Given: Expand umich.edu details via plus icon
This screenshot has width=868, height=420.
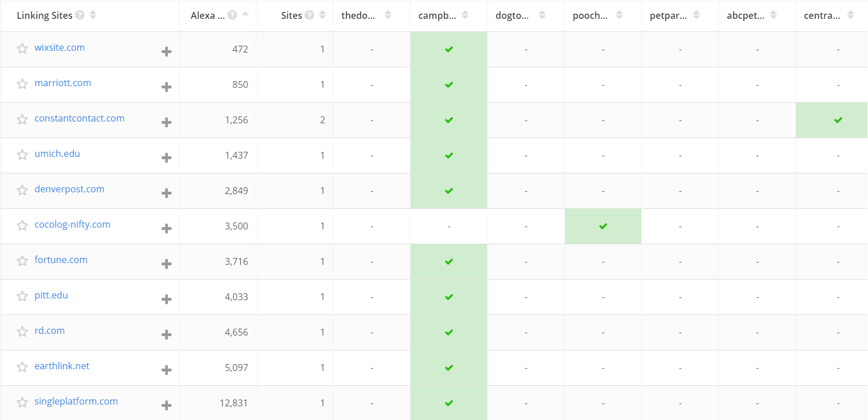Looking at the screenshot, I should click(x=166, y=157).
